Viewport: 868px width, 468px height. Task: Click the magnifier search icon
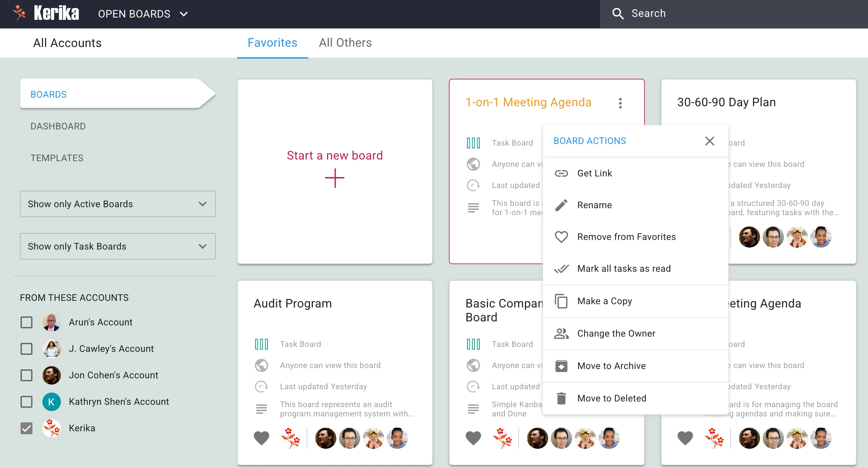point(618,14)
